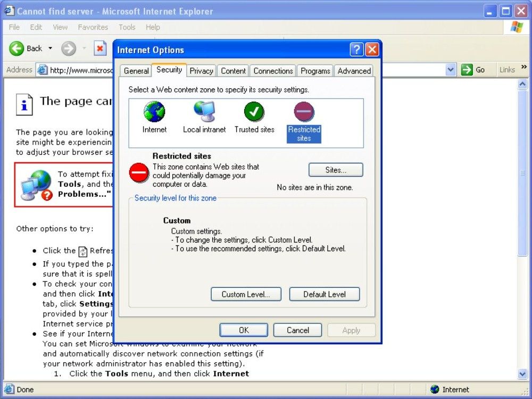Open the Favorites menu
532x399 pixels.
tap(93, 27)
